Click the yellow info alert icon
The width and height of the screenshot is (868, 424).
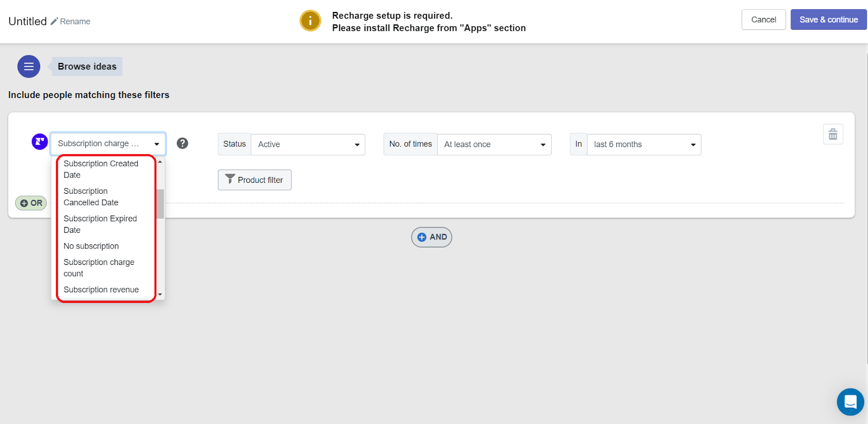pyautogui.click(x=310, y=21)
